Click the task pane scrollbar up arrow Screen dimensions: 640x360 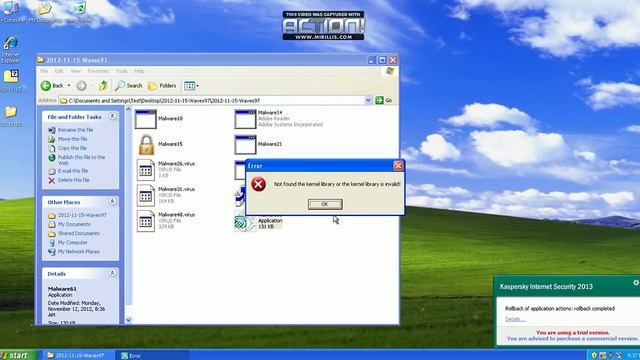[x=128, y=109]
